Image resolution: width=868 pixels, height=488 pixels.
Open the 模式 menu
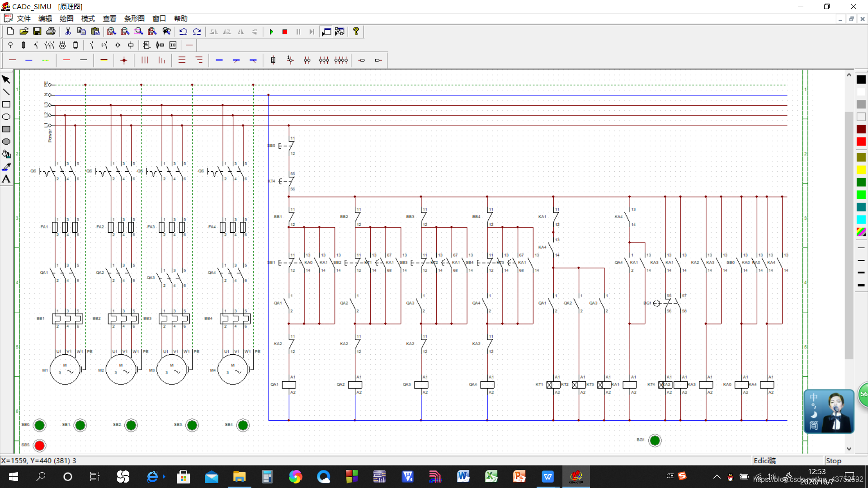88,19
